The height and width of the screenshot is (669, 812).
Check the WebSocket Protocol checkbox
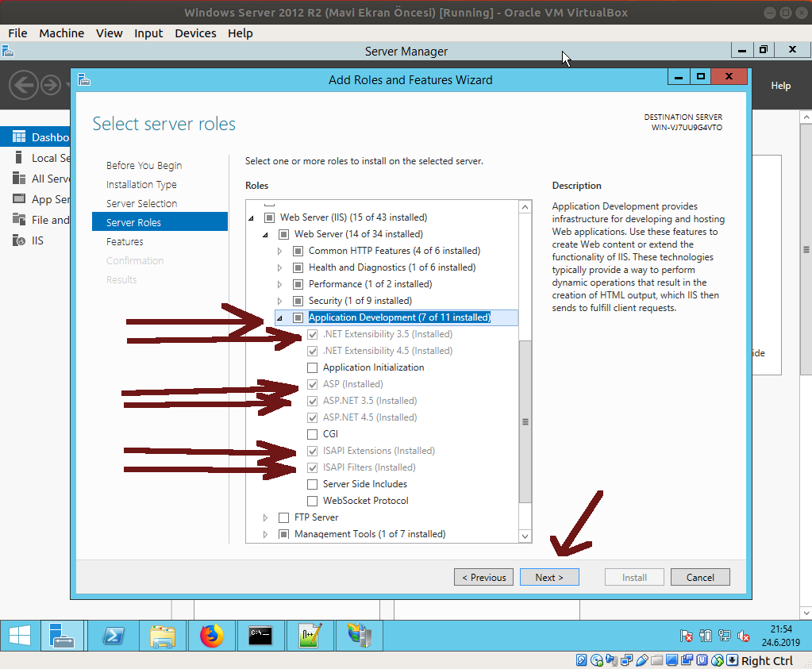point(312,501)
